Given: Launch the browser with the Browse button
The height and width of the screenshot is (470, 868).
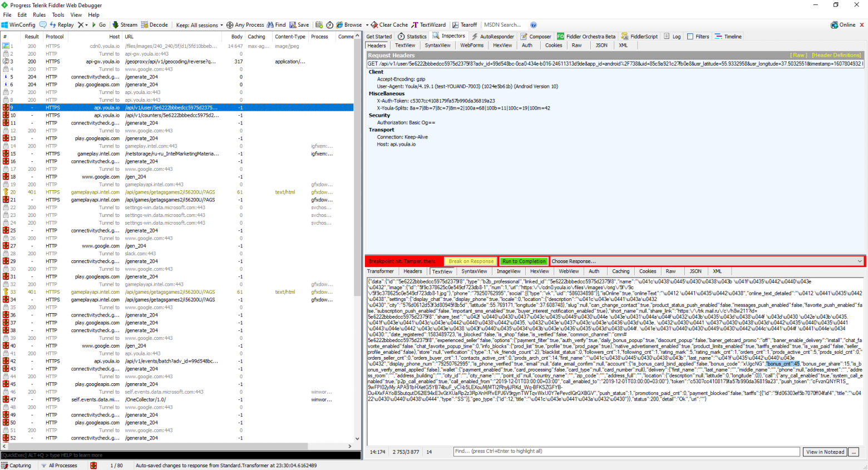Looking at the screenshot, I should coord(349,25).
